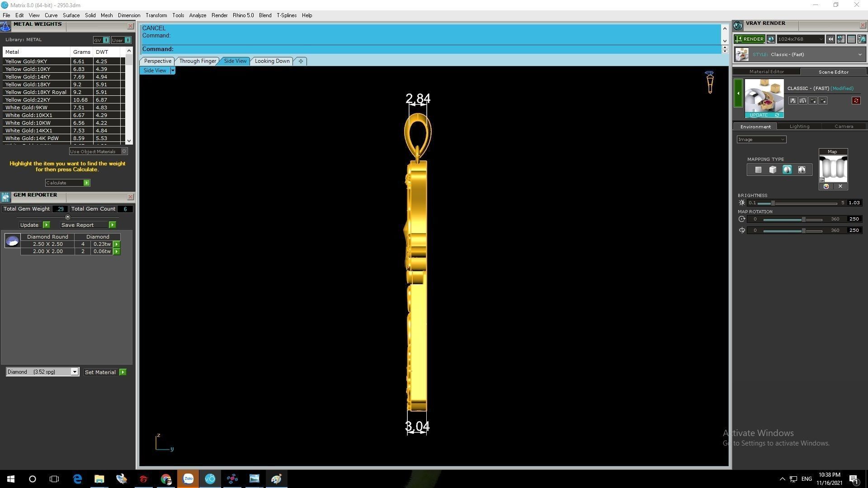Adjust the vertical map rotation slider
This screenshot has width=868, height=488.
coord(803,231)
